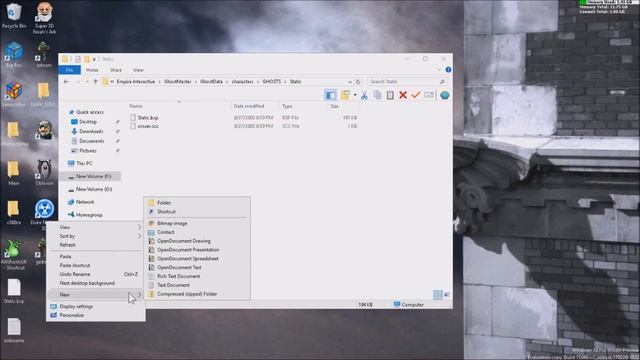Screen dimensions: 640x360
Task: Create a new Folder from submenu
Action: (197, 203)
